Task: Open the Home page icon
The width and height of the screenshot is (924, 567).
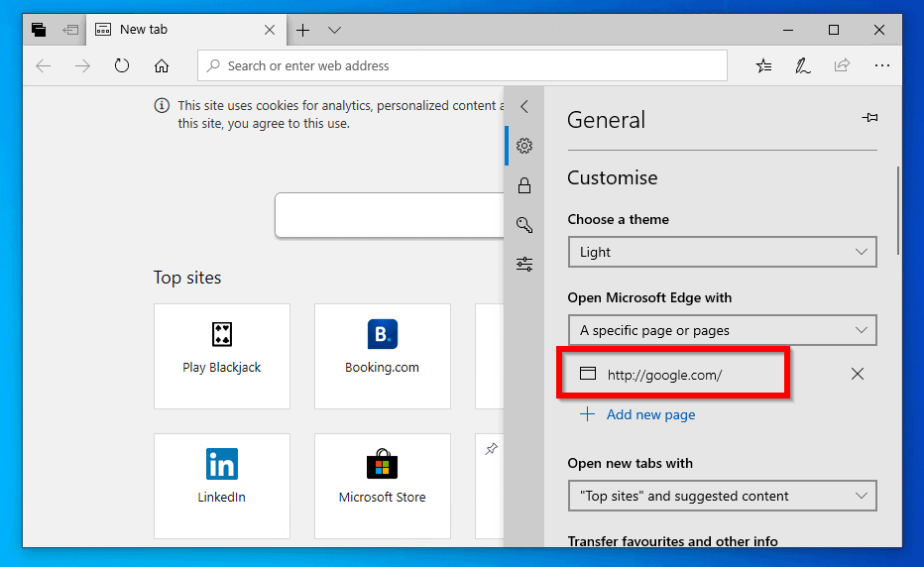Action: point(162,66)
